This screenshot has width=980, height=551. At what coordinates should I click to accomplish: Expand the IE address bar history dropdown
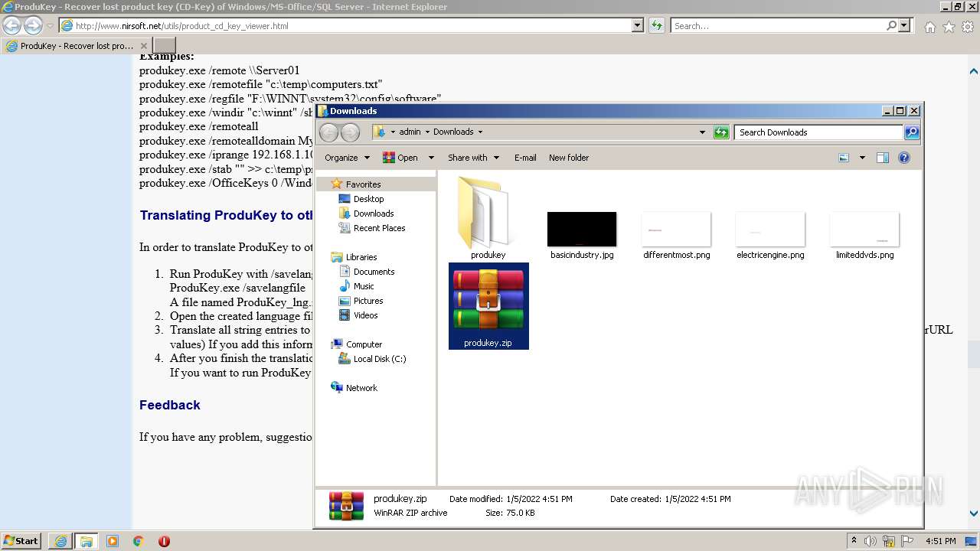coord(638,25)
